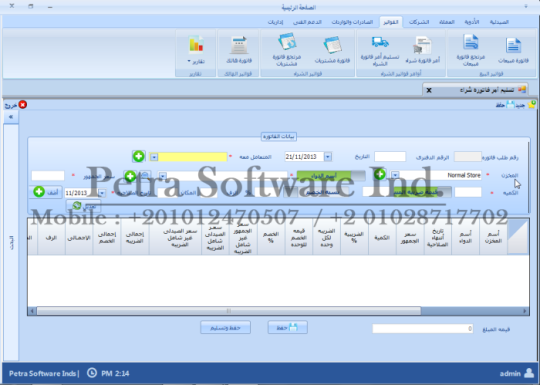Screen dimensions: 540x385
Task: Close the تسليم أمر فاتورة شراء document tab
Action: 429,90
